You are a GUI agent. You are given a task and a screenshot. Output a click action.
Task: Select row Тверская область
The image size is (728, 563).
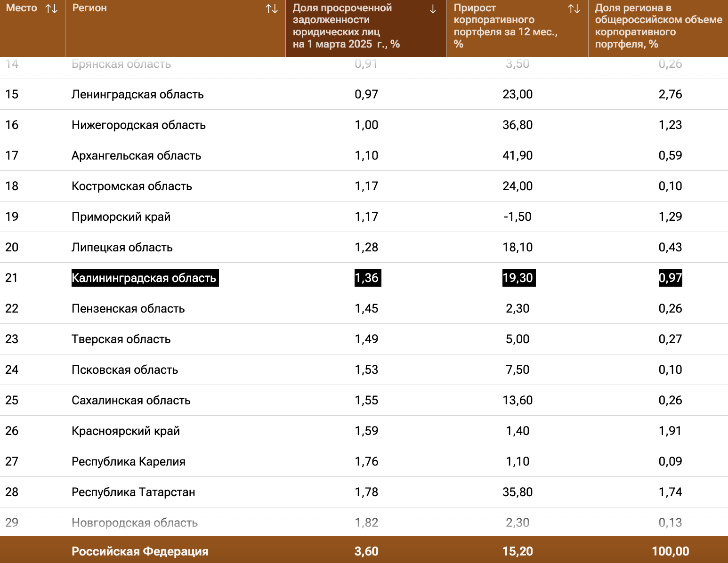point(364,339)
